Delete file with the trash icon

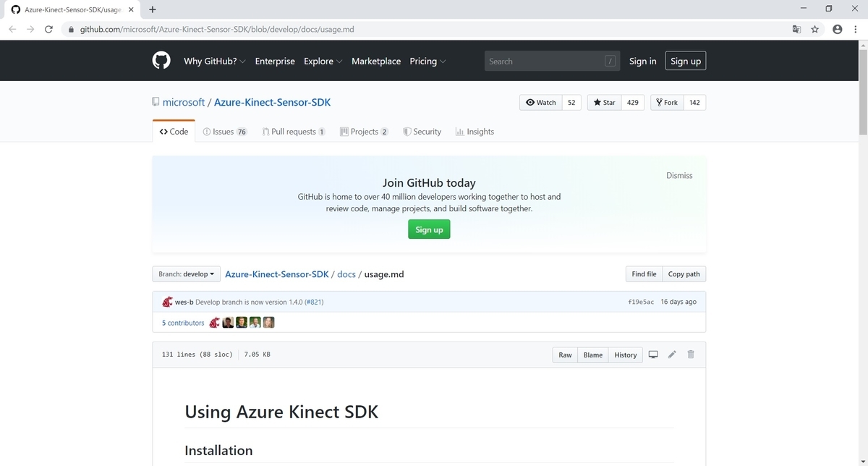click(x=691, y=355)
